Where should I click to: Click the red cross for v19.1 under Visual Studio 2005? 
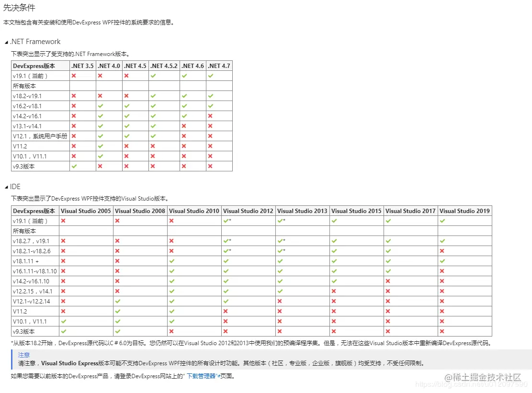pos(63,221)
